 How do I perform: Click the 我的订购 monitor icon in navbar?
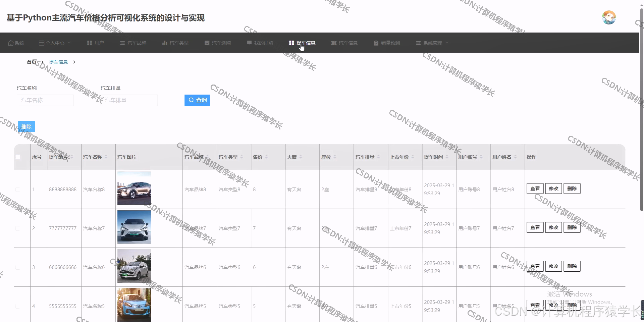point(249,43)
